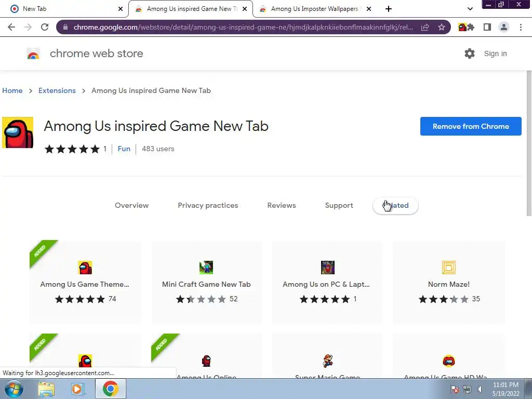Image resolution: width=532 pixels, height=399 pixels.
Task: Open the volume speaker tray icon
Action: click(x=480, y=389)
